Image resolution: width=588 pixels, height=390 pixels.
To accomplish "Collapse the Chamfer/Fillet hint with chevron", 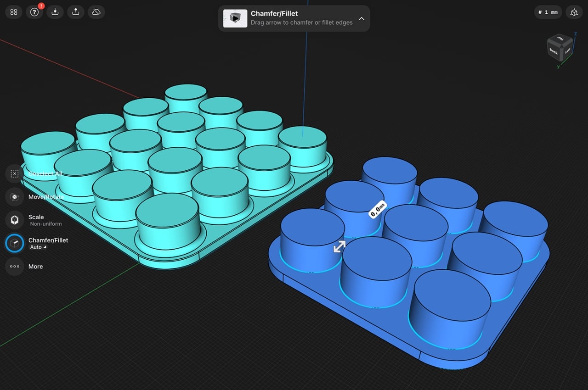I will [361, 19].
